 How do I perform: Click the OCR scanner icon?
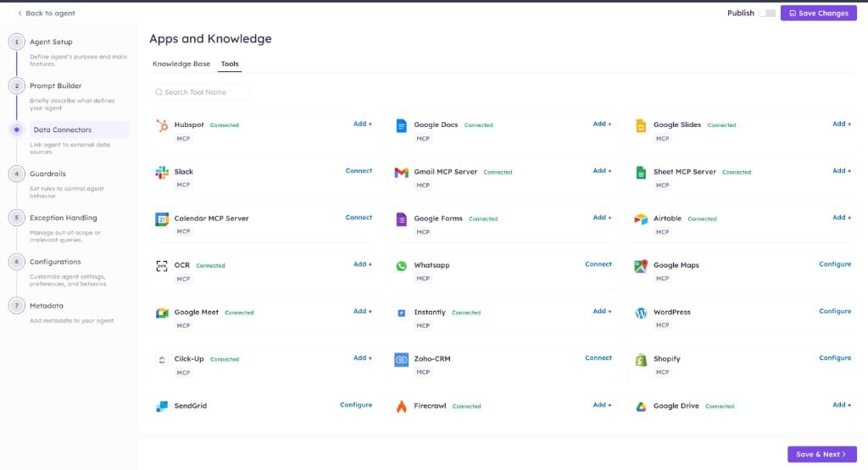162,266
